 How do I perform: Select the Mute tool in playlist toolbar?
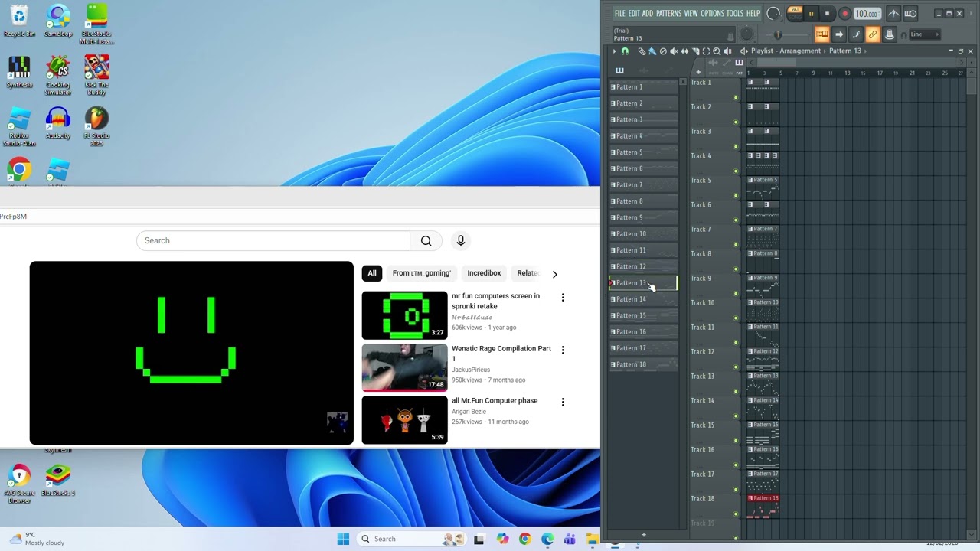pos(674,51)
